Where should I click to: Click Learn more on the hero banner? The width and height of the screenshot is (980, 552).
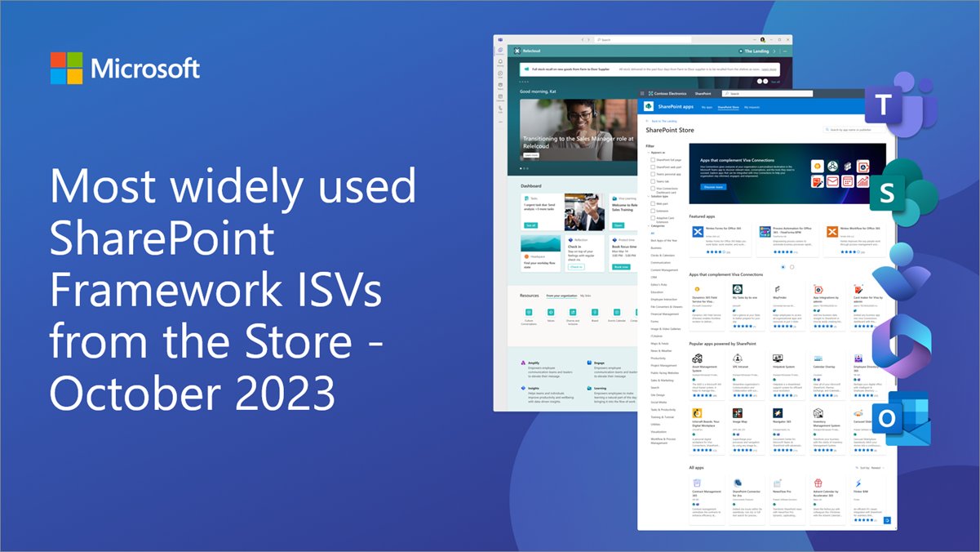(531, 155)
